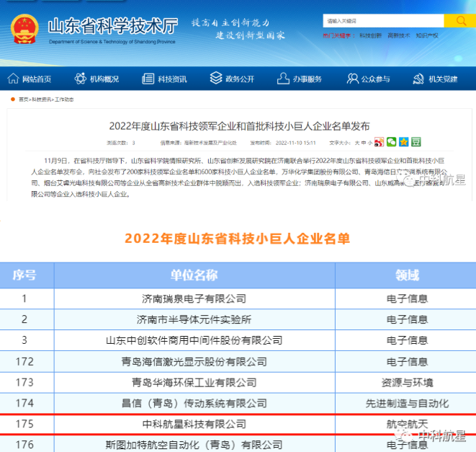Click the article headline about 科技领军企业

coord(239,126)
